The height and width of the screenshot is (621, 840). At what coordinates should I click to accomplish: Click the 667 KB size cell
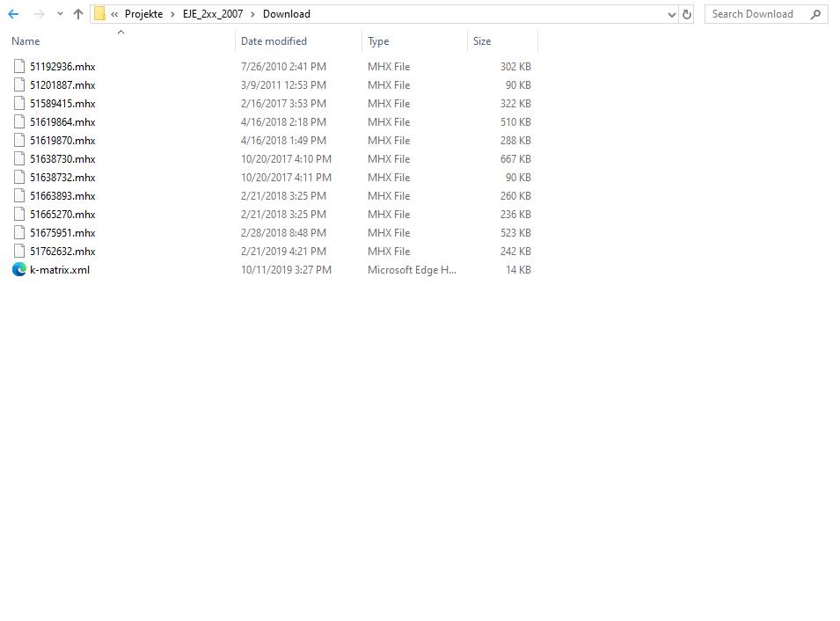point(515,158)
